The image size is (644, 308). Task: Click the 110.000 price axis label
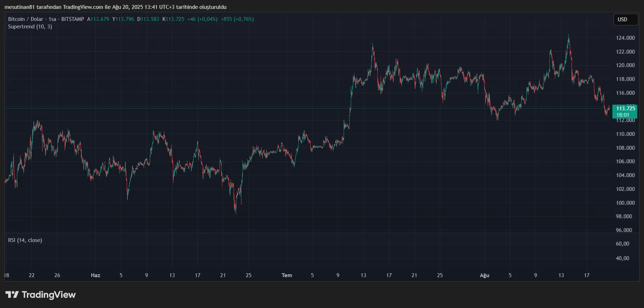626,134
